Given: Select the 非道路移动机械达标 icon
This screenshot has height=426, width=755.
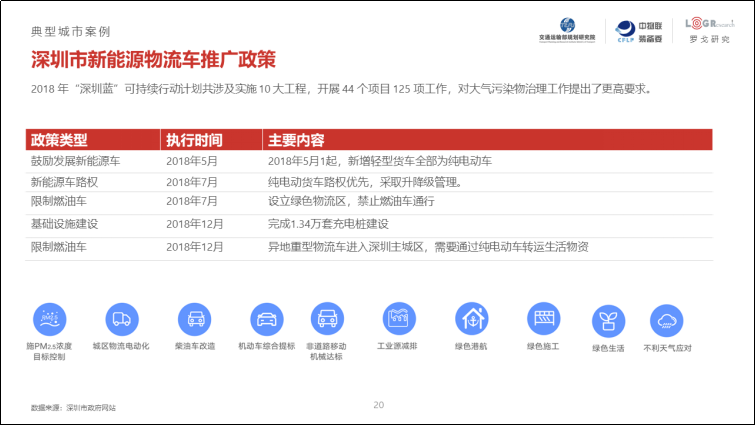Looking at the screenshot, I should (326, 319).
